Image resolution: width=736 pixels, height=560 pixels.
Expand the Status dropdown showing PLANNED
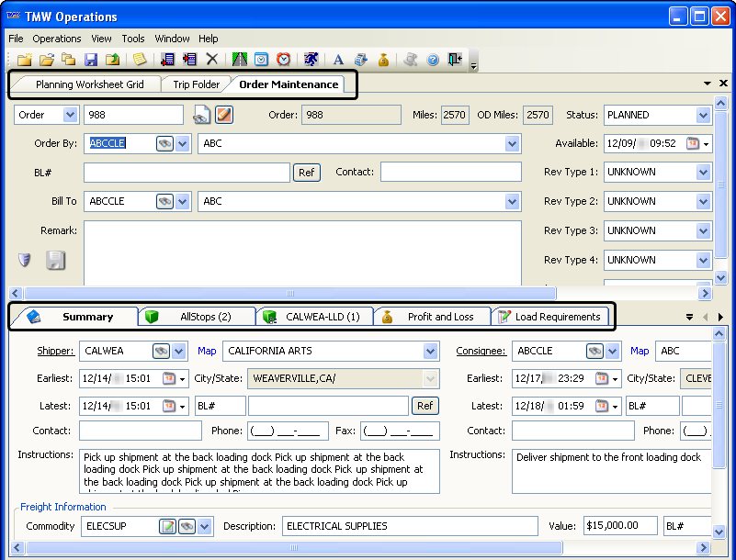[x=703, y=115]
